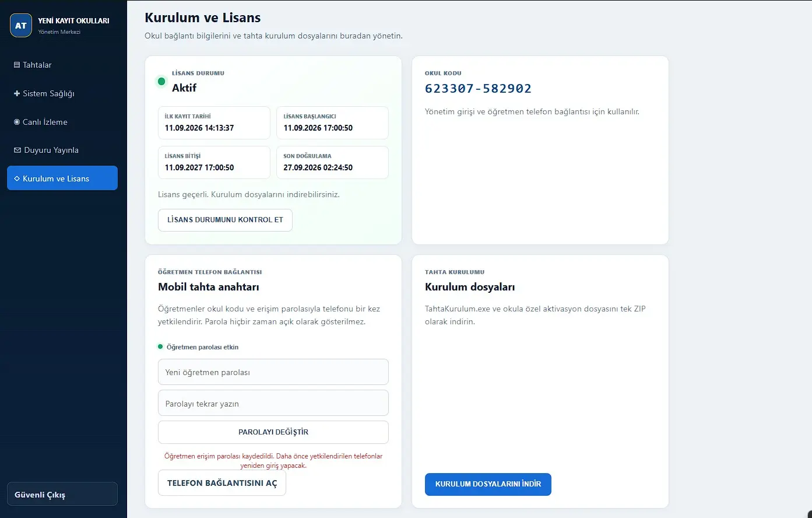Screen dimensions: 812x518
Task: Click the Lisans Bitişi date 11.09.2027 17:00:50
Action: point(199,167)
